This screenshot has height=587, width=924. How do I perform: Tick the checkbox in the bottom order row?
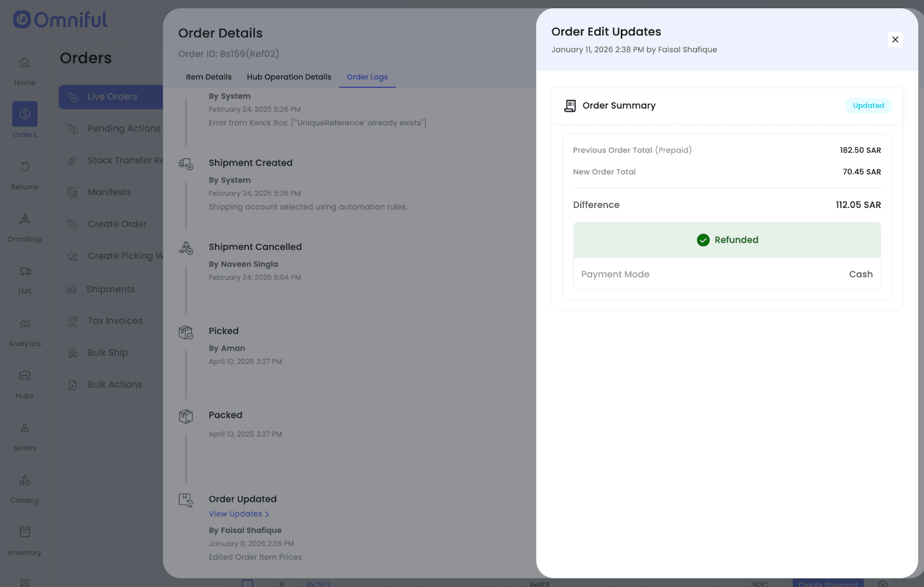pyautogui.click(x=247, y=583)
